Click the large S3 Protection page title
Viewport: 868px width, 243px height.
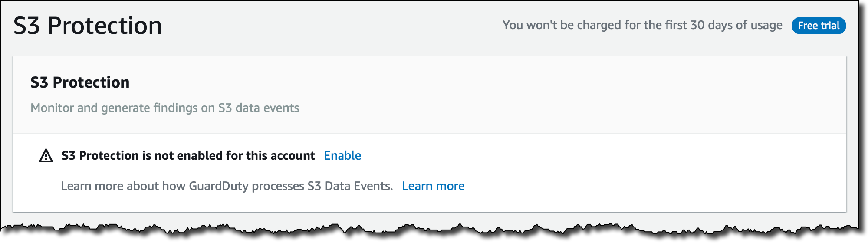tap(87, 26)
